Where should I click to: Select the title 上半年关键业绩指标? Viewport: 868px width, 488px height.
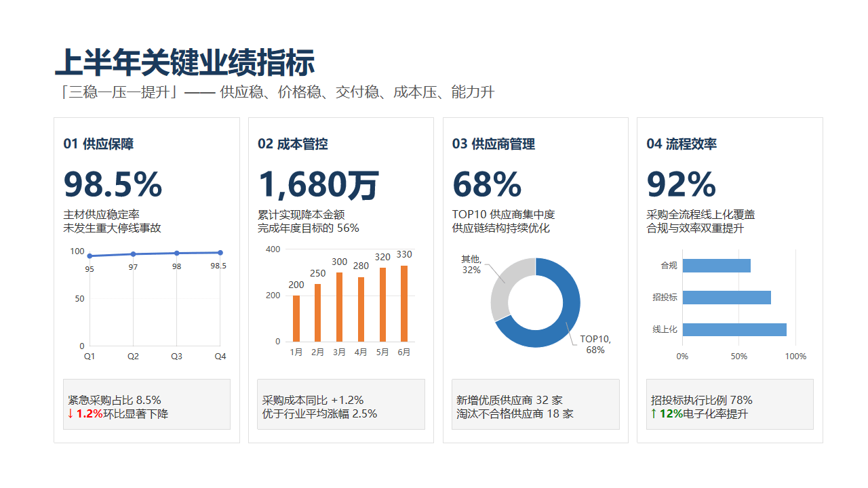[x=184, y=63]
